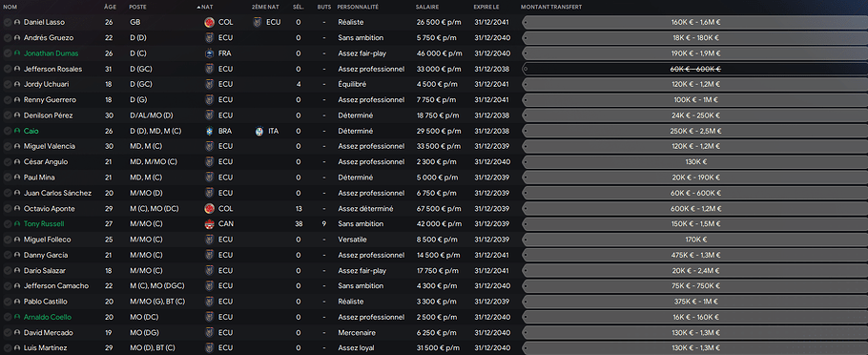
Task: Tick the selection circle for Octavio Aponte
Action: (x=8, y=209)
